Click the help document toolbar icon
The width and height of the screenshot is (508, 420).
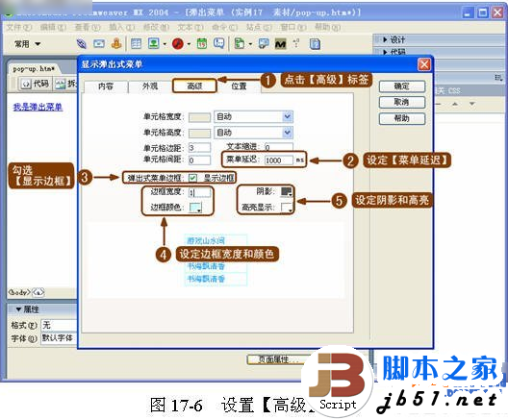315,43
